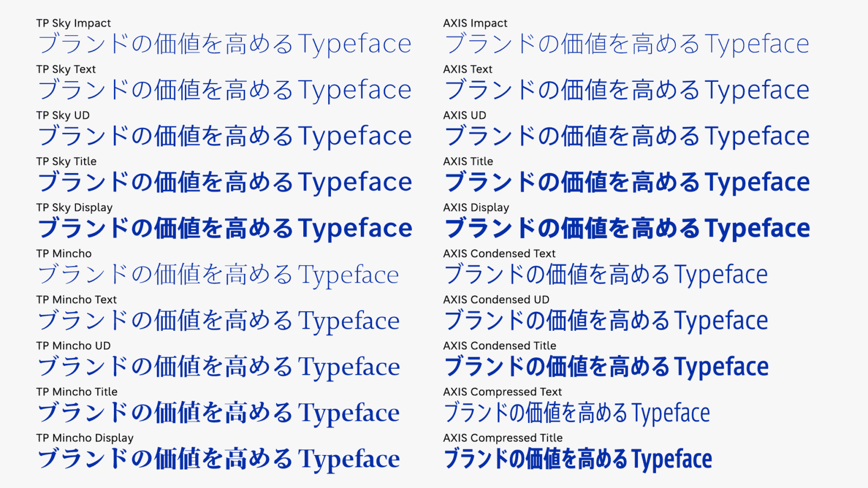Select the TP Sky Text sample line

225,90
